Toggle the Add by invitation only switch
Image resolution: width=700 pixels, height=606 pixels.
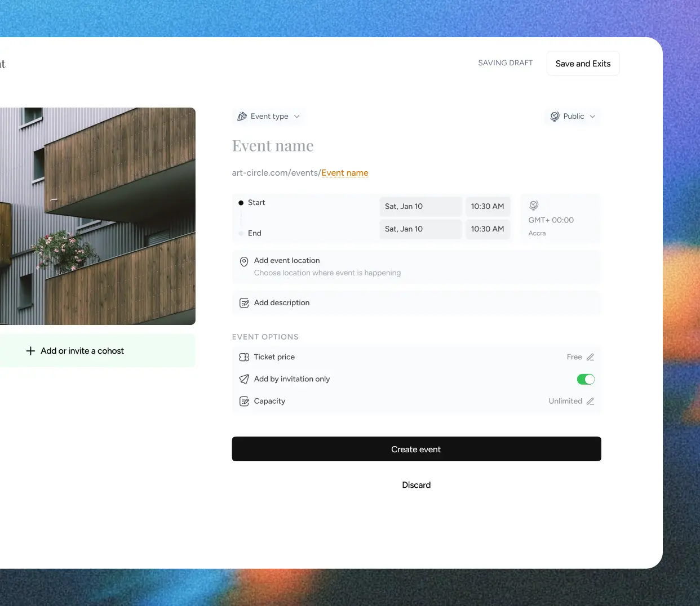point(586,379)
